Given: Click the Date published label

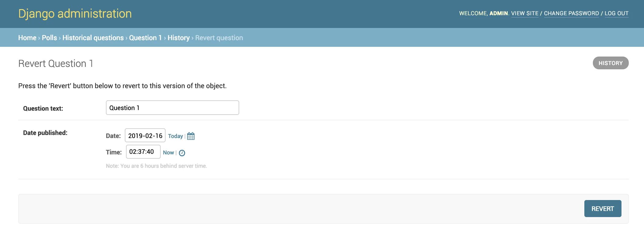Looking at the screenshot, I should coord(45,133).
